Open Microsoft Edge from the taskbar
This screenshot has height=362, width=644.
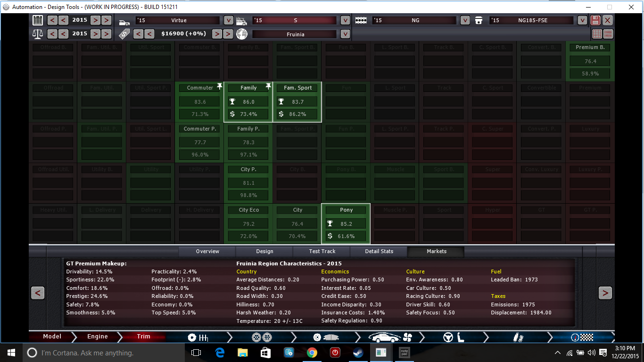pos(219,353)
